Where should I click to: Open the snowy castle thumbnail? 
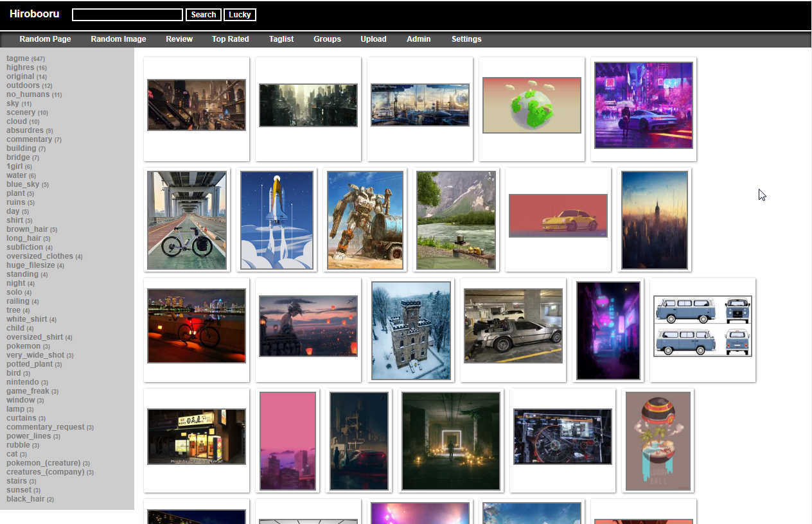click(411, 330)
